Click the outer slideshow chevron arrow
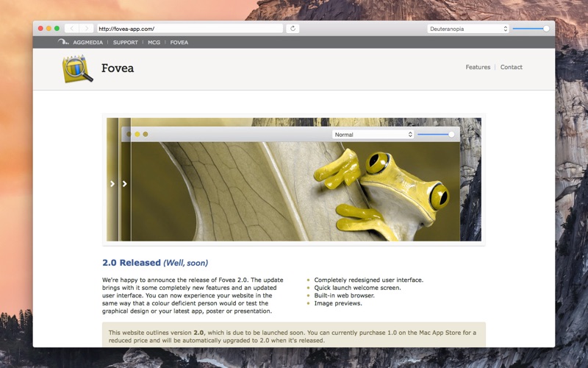 pyautogui.click(x=112, y=183)
